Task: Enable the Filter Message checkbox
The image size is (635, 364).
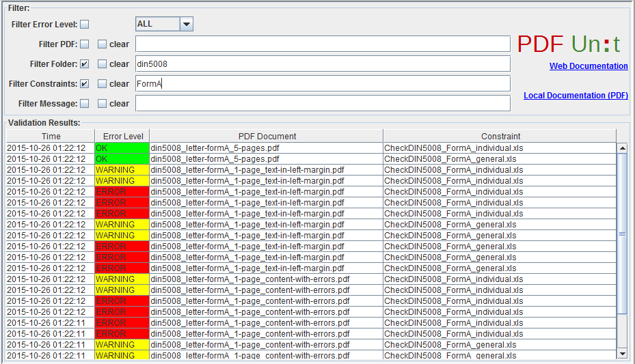Action: [85, 104]
